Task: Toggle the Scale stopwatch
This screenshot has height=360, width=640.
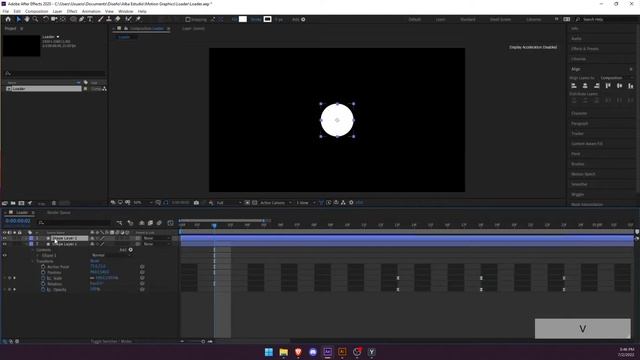Action: point(43,278)
